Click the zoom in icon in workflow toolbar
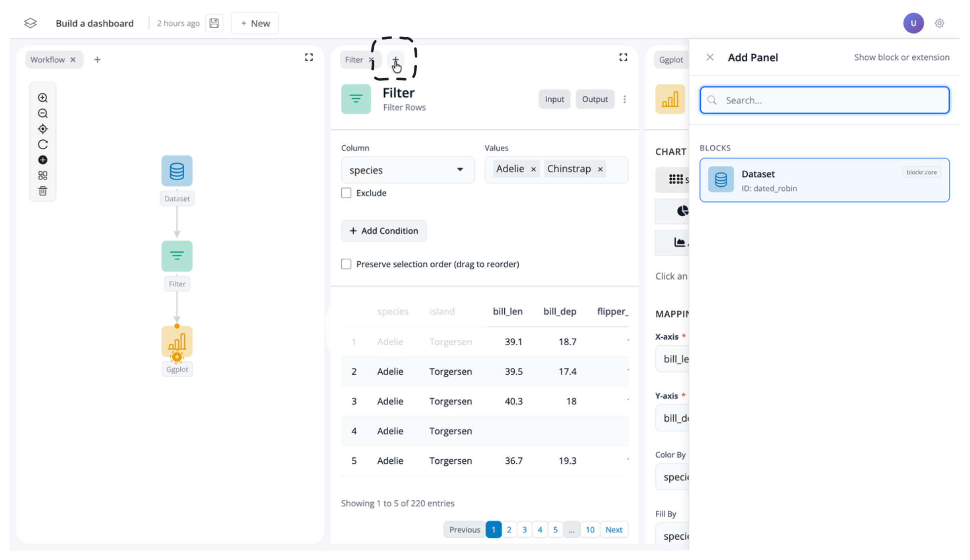Screen dimensions: 970x560 (43, 98)
